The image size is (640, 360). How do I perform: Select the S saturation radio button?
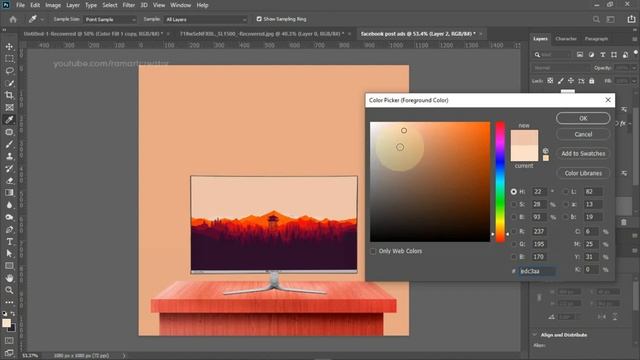point(513,204)
